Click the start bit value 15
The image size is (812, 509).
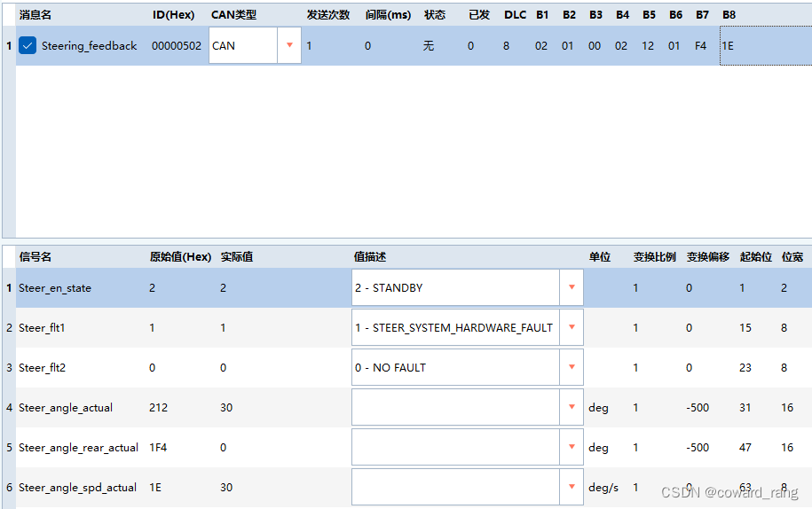[745, 327]
